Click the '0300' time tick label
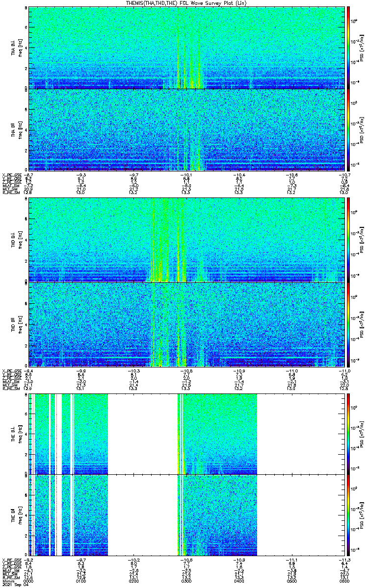 (x=186, y=581)
